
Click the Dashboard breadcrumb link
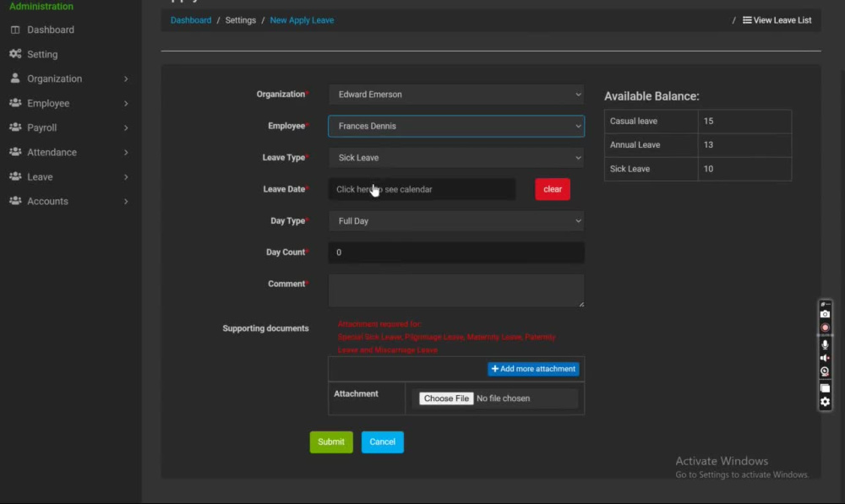[x=191, y=20]
